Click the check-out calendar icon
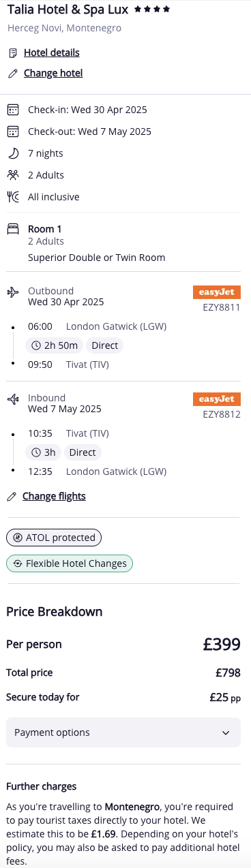The height and width of the screenshot is (868, 251). pyautogui.click(x=12, y=131)
